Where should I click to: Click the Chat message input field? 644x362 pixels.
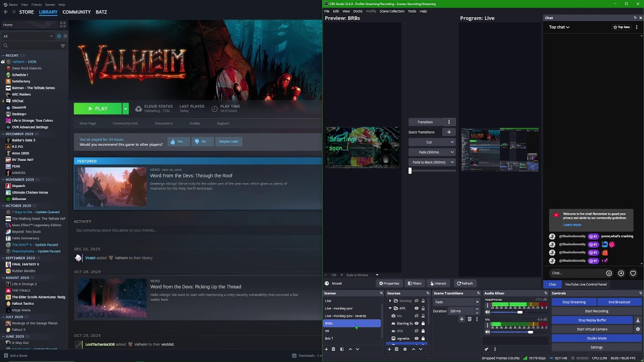[x=576, y=273]
